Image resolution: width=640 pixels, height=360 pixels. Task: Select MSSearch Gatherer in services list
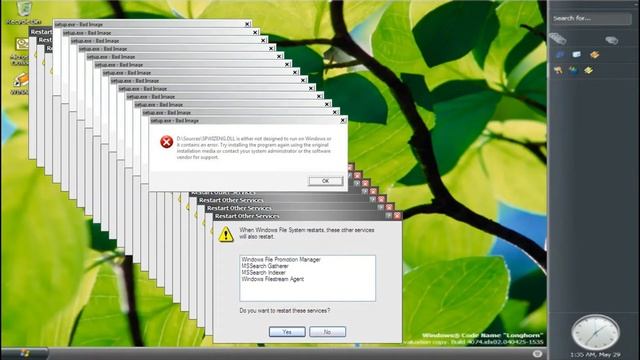265,266
